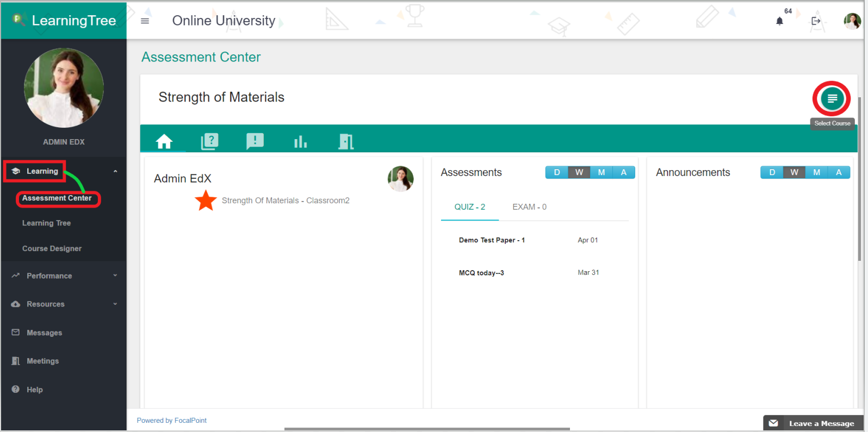Click the horizontal scrollbar at page bottom
The image size is (868, 432).
point(427,429)
